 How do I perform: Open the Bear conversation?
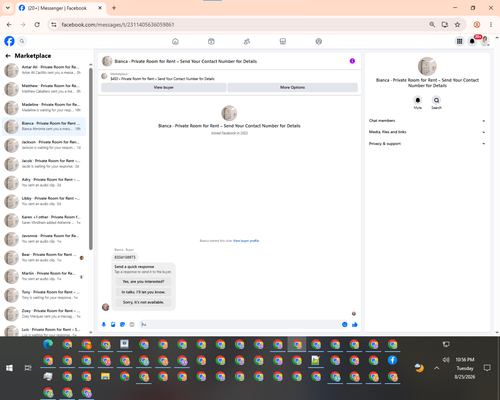[45, 257]
